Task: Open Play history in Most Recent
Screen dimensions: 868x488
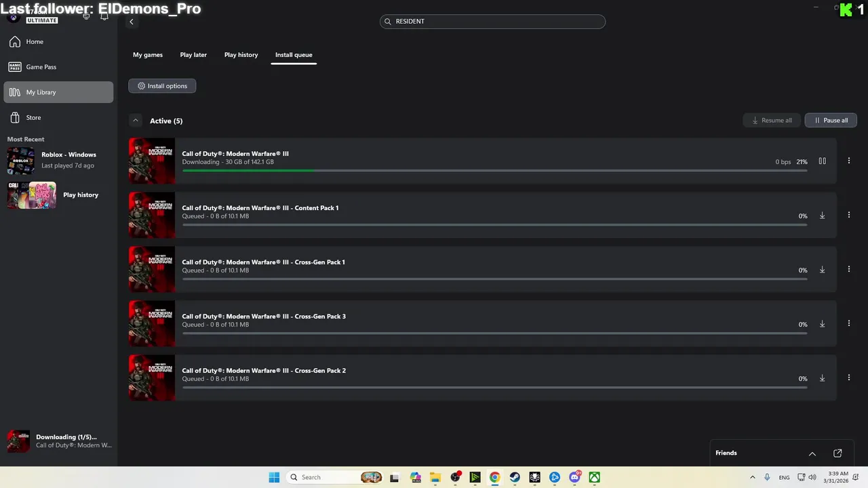Action: pos(58,195)
